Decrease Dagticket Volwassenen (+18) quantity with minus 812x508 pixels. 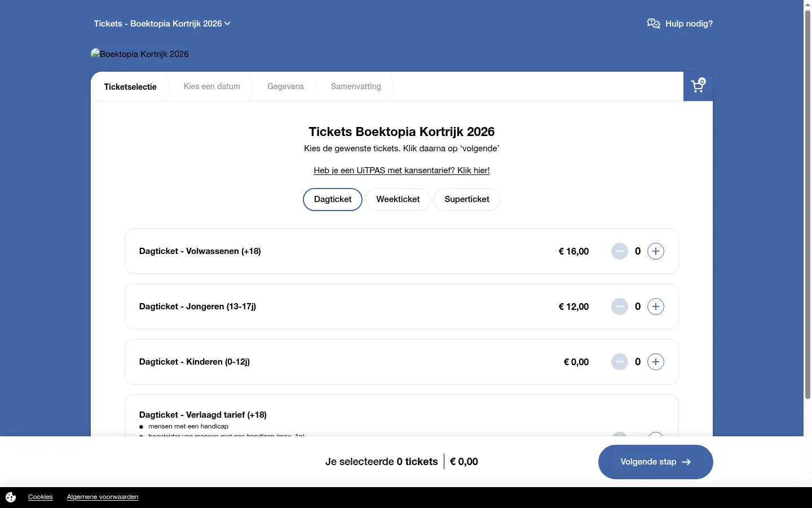619,251
